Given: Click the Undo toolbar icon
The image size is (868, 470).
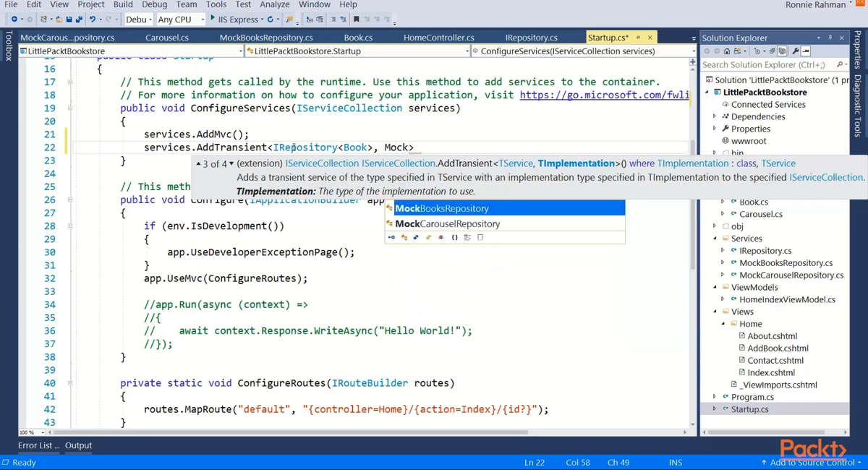Looking at the screenshot, I should pos(93,20).
